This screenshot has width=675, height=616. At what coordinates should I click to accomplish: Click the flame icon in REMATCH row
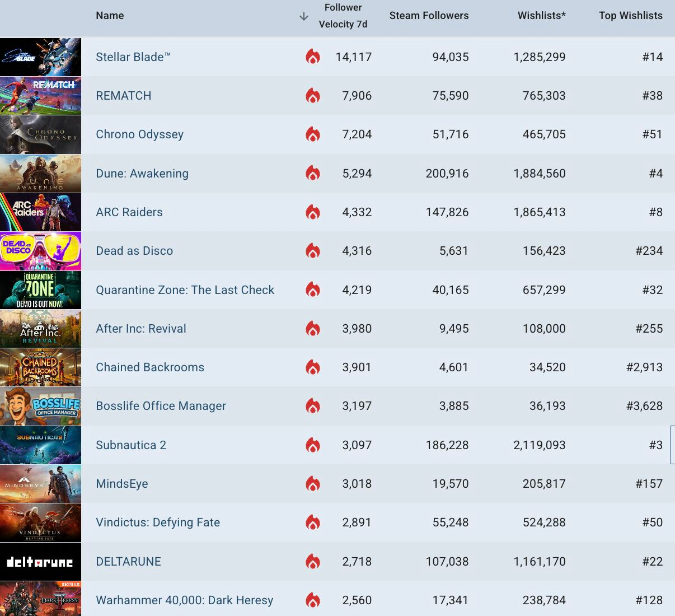313,96
